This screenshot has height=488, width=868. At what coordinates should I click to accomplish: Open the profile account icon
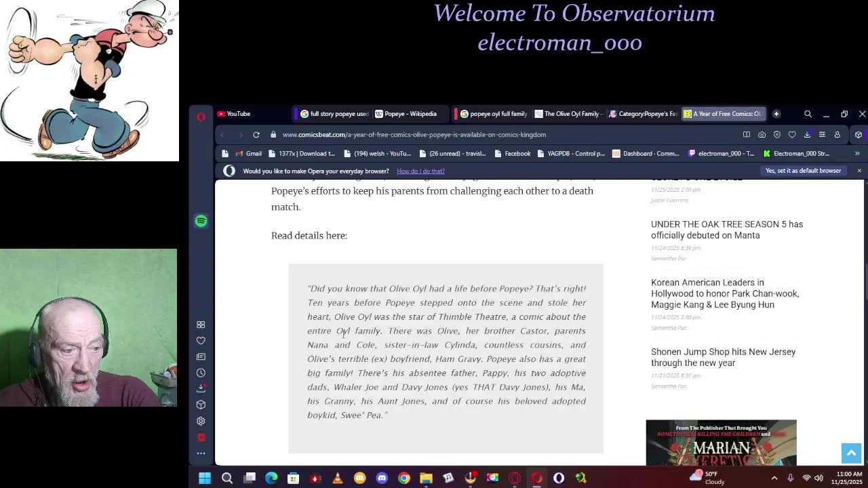(x=837, y=135)
